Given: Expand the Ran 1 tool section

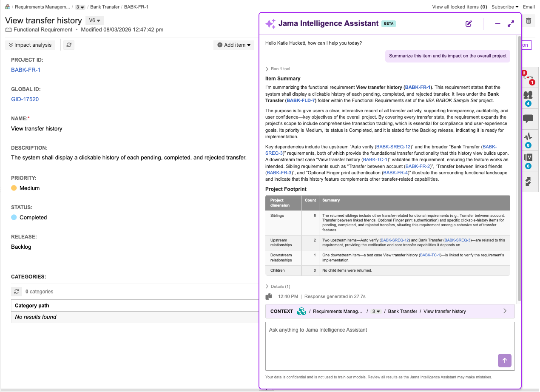Looking at the screenshot, I should 278,69.
